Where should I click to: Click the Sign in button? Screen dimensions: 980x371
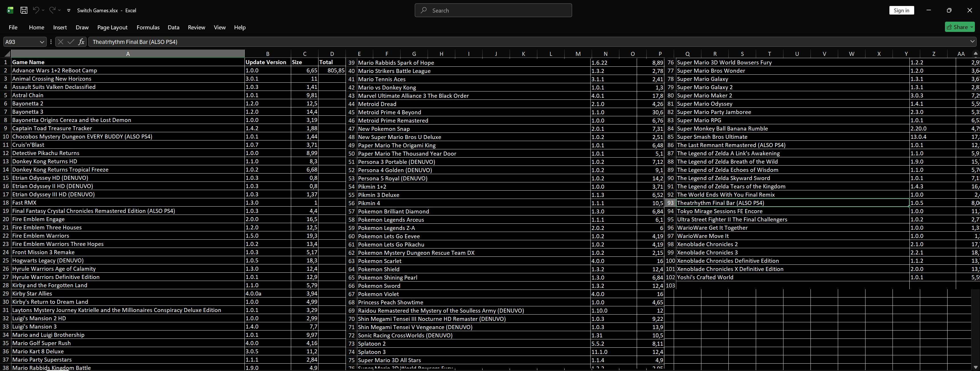click(x=901, y=10)
